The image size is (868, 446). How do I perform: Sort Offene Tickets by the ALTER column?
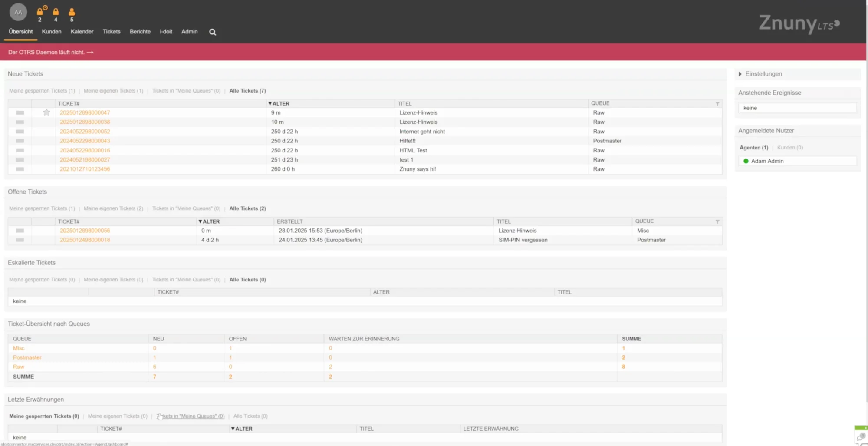click(209, 221)
